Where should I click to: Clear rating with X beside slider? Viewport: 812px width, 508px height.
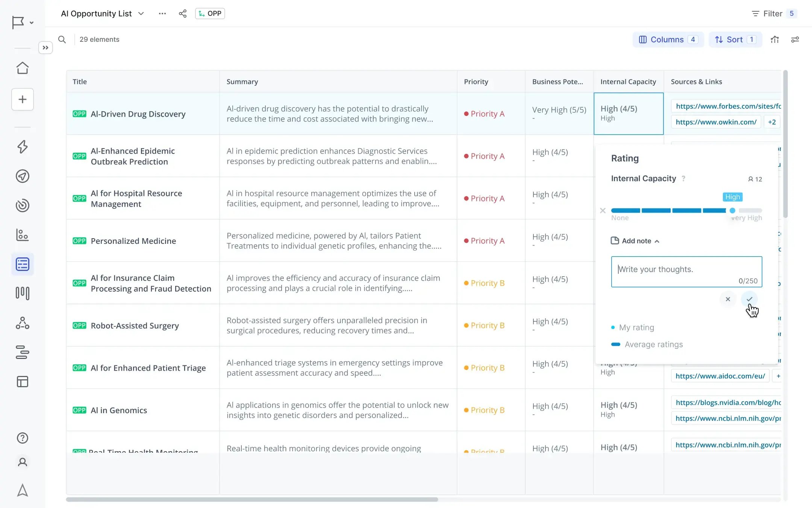click(x=603, y=211)
